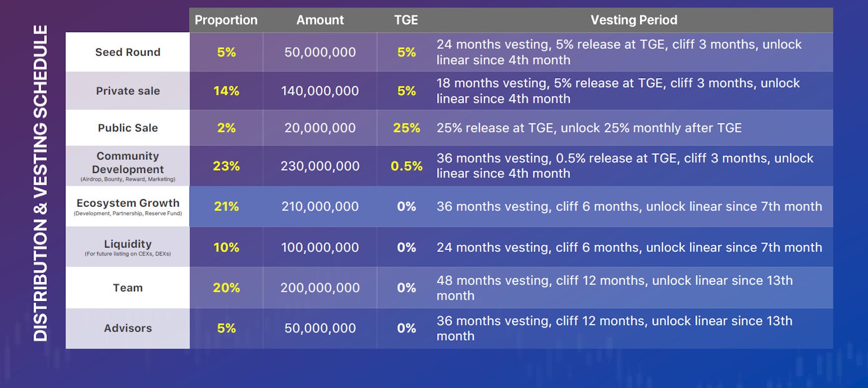Click the 14% proportion for Private sale
Viewport: 868px width, 388px height.
click(226, 91)
